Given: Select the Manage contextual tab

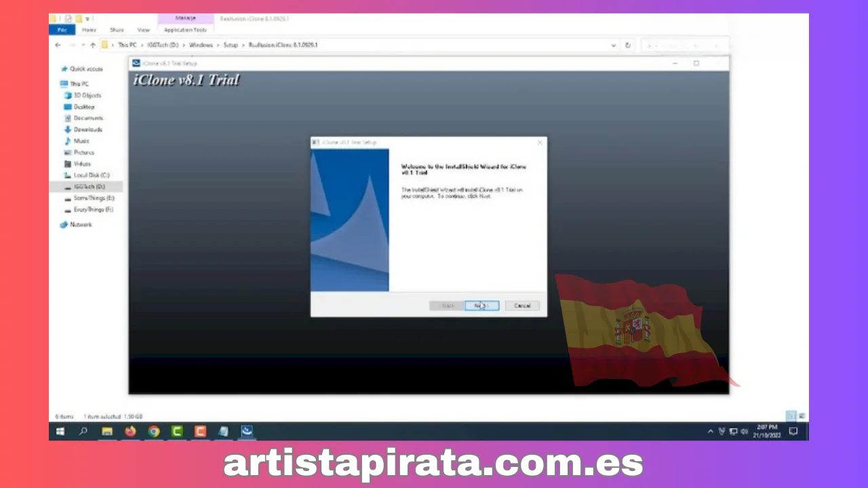Looking at the screenshot, I should tap(185, 18).
